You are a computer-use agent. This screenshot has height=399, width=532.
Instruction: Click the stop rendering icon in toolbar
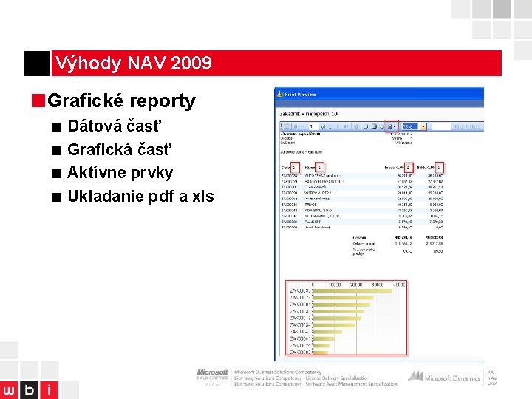[356, 126]
